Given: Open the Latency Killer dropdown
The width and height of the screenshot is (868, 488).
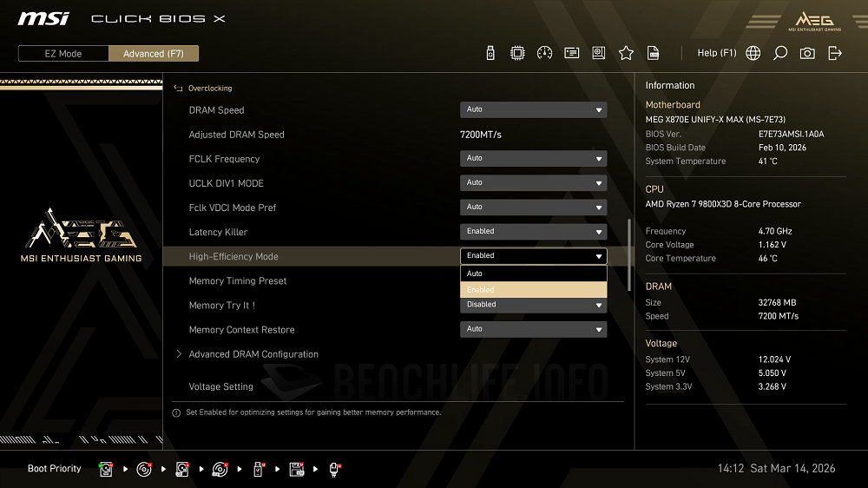Looking at the screenshot, I should point(533,232).
